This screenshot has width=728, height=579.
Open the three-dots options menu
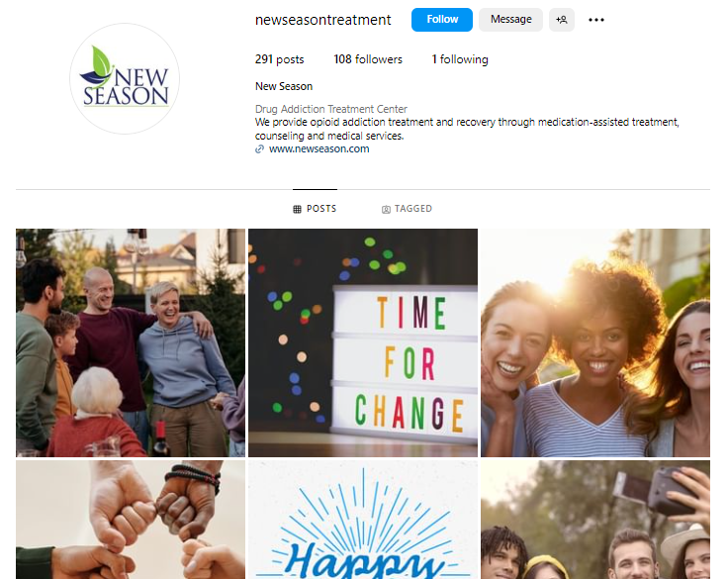click(596, 20)
